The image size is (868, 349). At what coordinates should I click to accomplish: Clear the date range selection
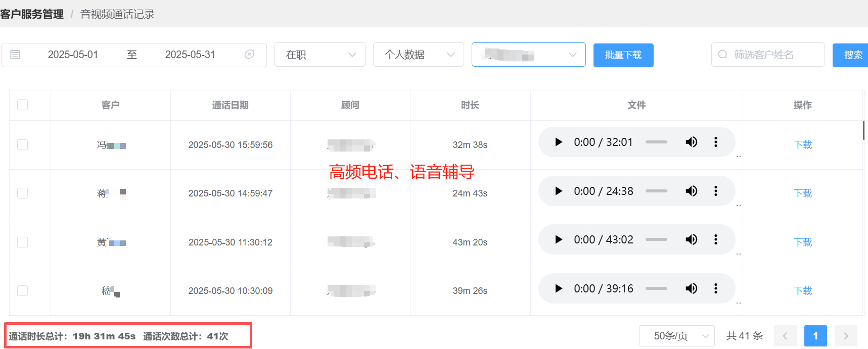pyautogui.click(x=249, y=55)
